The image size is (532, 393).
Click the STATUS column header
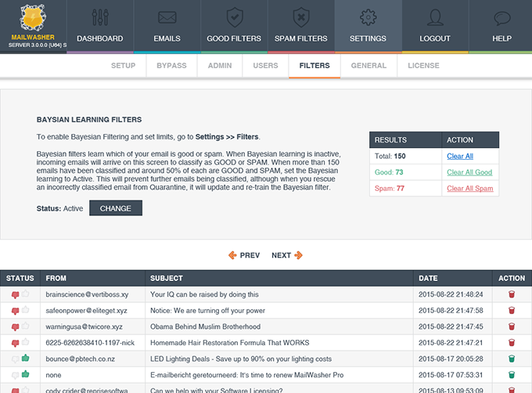pos(20,278)
